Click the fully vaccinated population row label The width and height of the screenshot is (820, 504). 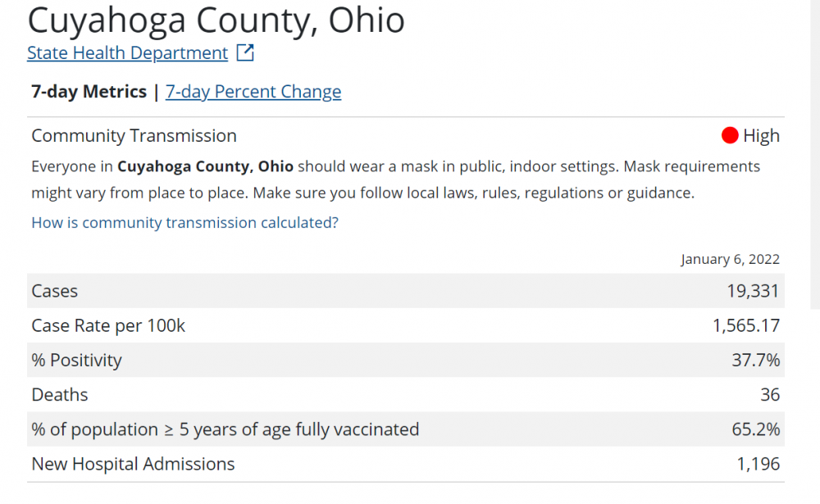click(x=225, y=429)
